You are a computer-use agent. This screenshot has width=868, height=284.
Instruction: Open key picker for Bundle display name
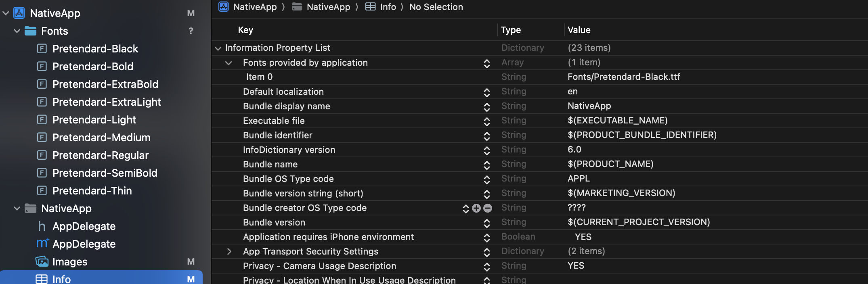click(x=487, y=107)
